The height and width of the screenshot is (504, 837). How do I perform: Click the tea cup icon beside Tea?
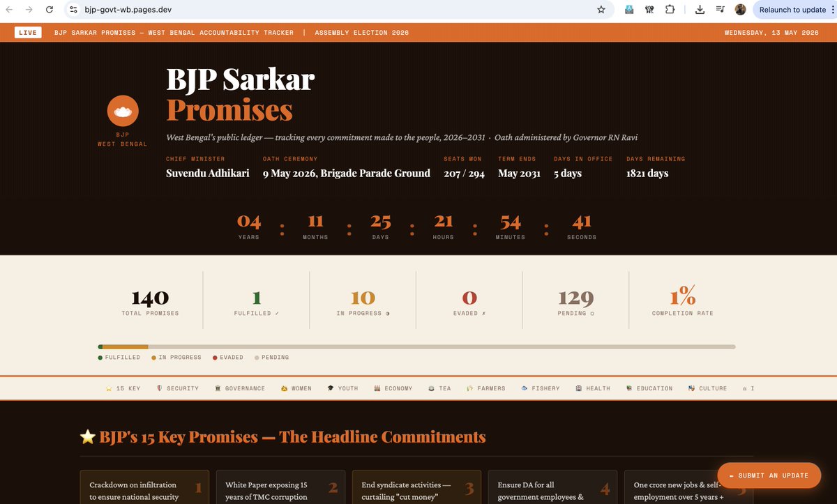[x=432, y=388]
